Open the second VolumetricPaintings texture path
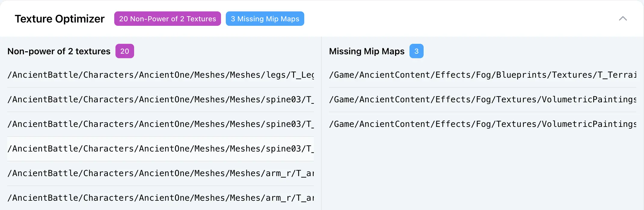This screenshot has height=210, width=644. tap(482, 124)
